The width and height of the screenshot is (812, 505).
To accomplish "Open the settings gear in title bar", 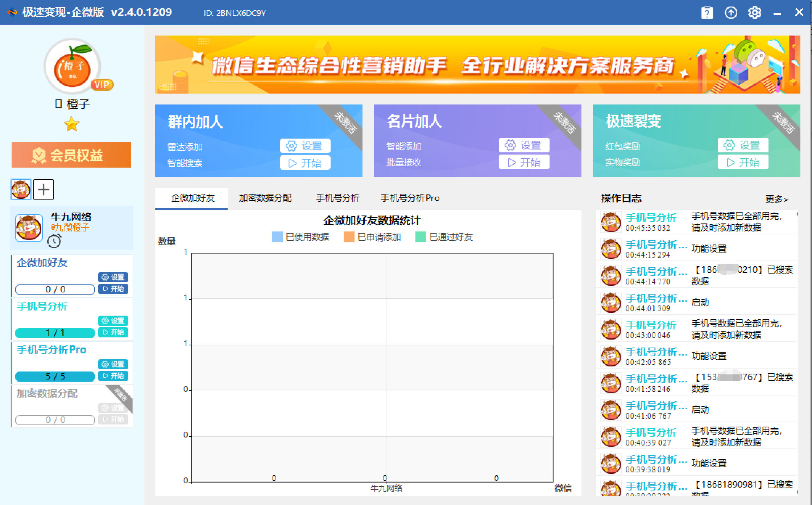I will point(754,12).
